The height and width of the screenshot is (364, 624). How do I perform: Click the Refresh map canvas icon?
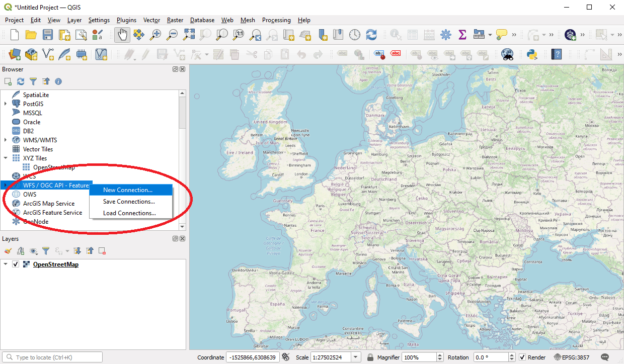click(371, 35)
